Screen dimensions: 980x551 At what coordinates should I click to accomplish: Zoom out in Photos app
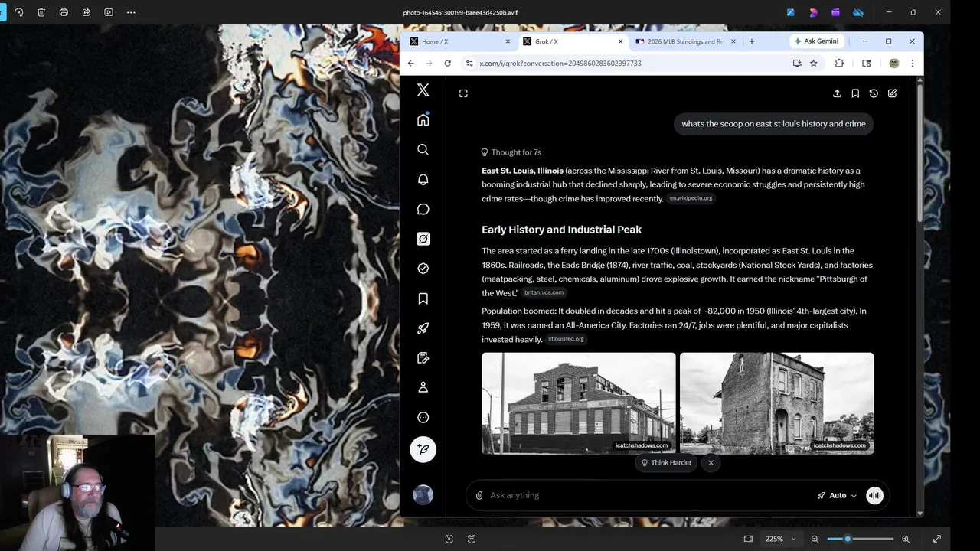pos(815,539)
